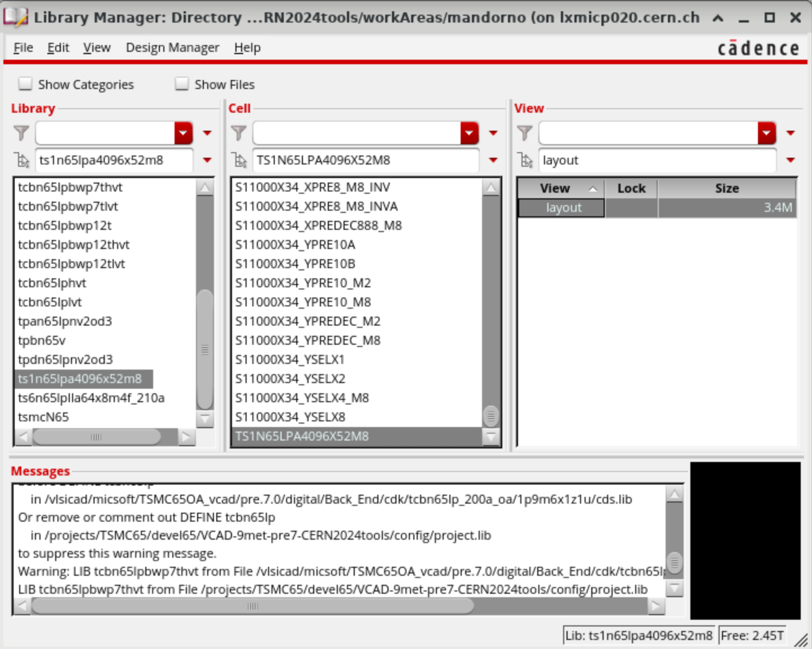Image resolution: width=812 pixels, height=649 pixels.
Task: Open the view name history dropdown
Action: click(x=791, y=161)
